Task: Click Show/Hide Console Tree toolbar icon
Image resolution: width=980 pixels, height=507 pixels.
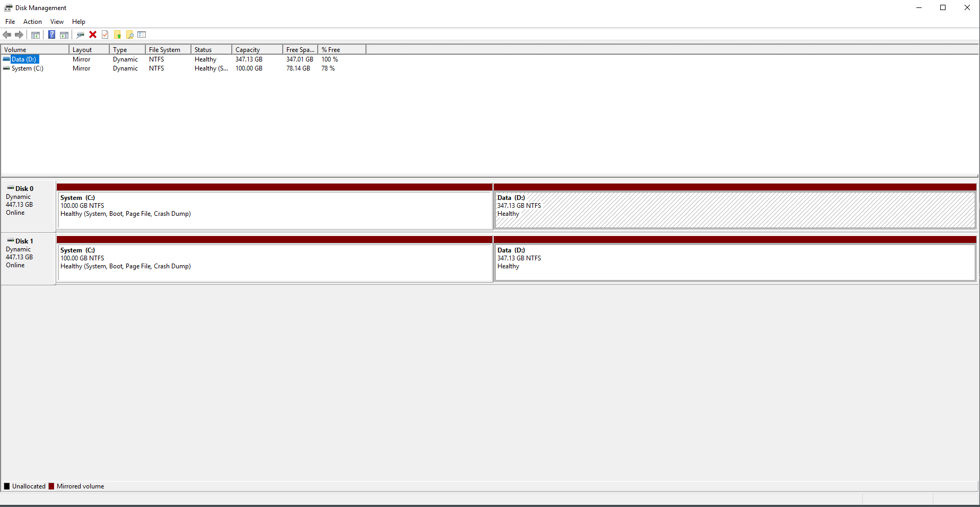Action: [x=36, y=35]
